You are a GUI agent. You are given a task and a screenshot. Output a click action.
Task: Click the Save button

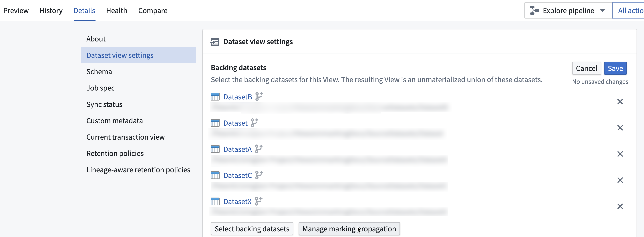615,68
